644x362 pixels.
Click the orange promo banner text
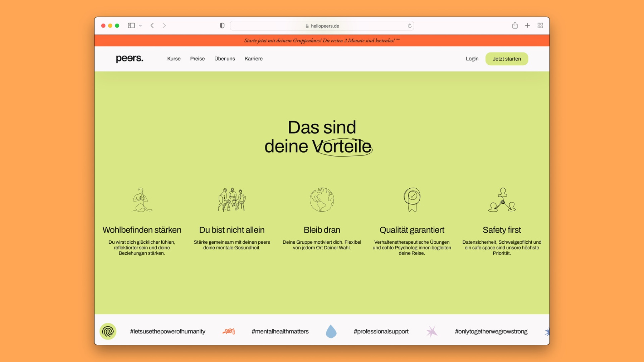[x=322, y=41]
